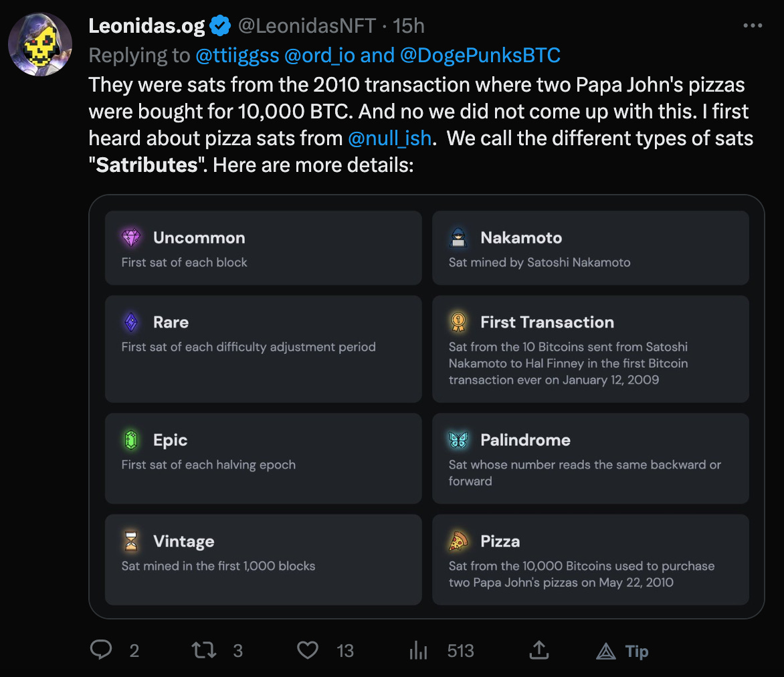Click the reply speech bubble icon
784x677 pixels.
pos(101,650)
